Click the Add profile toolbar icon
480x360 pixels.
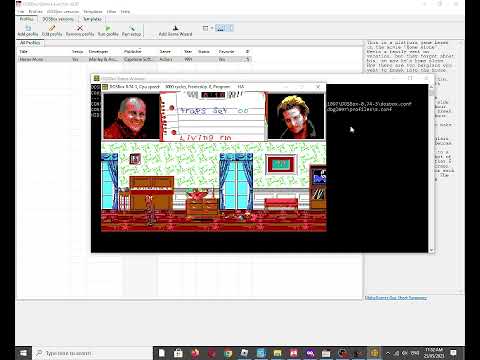(x=28, y=31)
